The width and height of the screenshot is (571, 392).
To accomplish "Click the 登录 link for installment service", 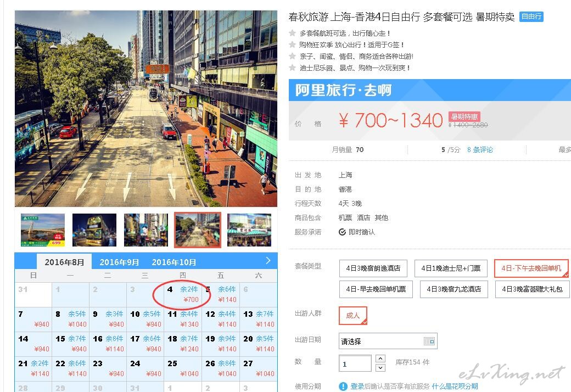I will [357, 386].
